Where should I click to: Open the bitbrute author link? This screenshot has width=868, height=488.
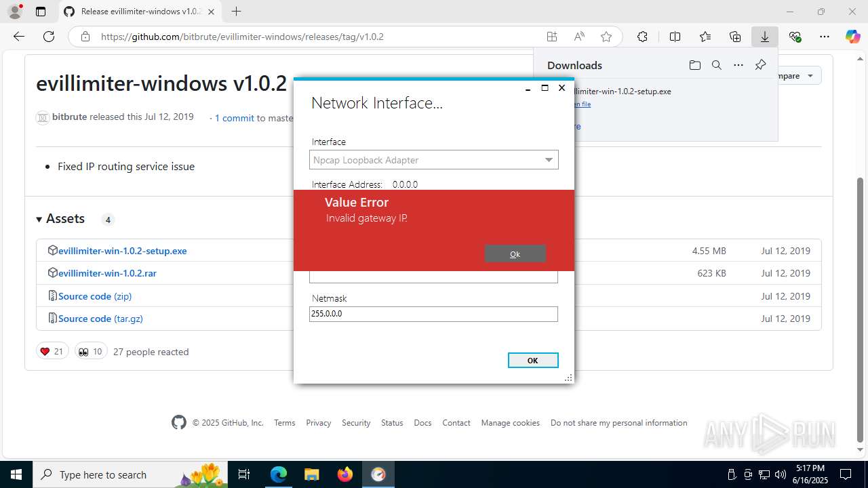69,117
